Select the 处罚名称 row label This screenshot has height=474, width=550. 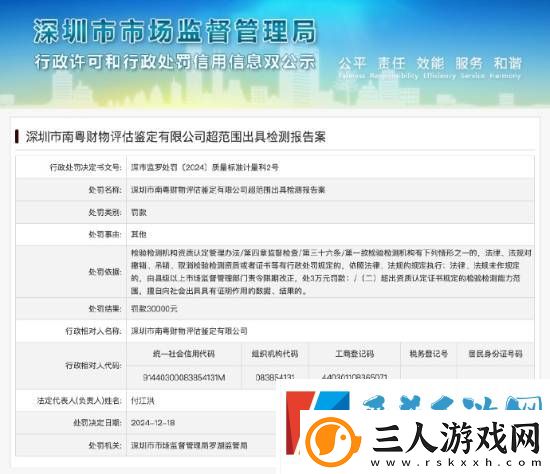[x=105, y=190]
